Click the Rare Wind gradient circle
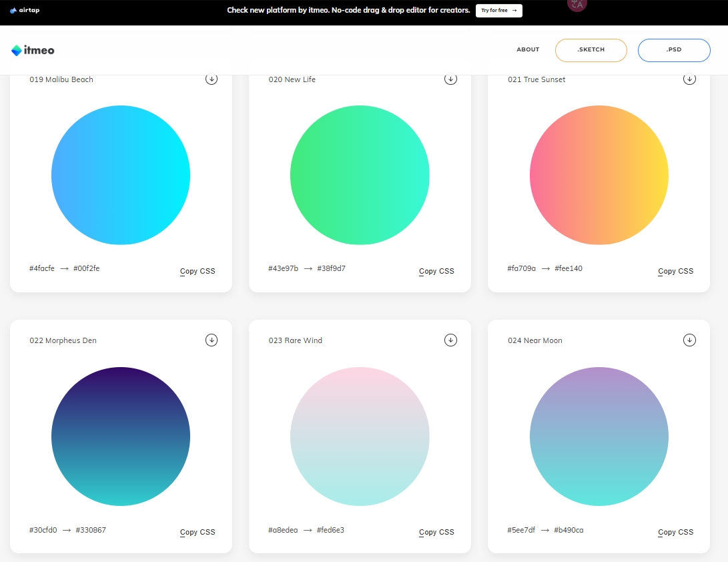Screen dimensions: 728x562 point(360,437)
